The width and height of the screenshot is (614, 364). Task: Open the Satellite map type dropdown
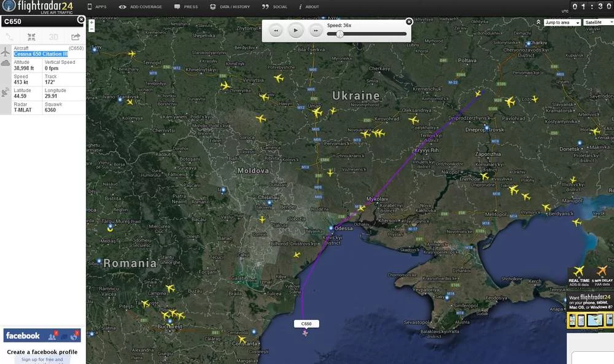(598, 23)
